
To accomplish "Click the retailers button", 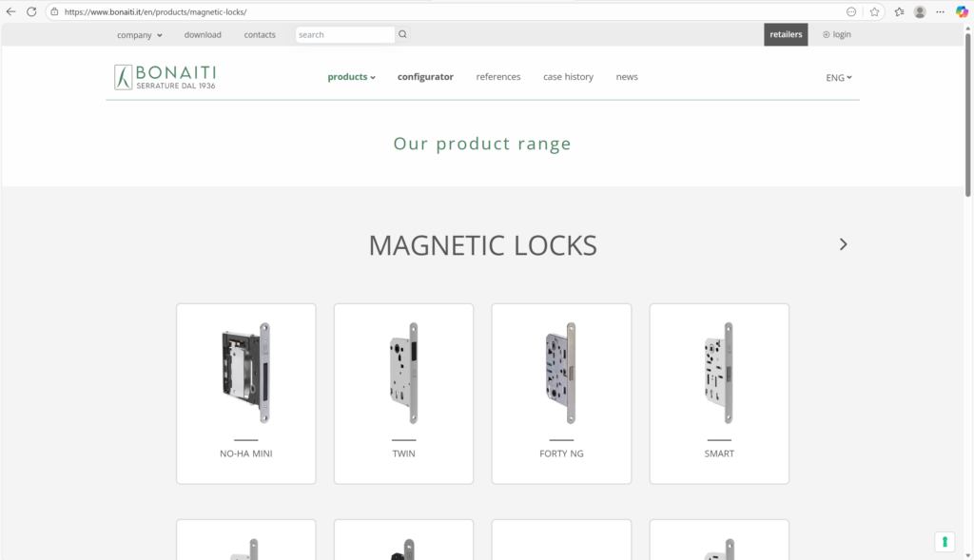I will 786,34.
